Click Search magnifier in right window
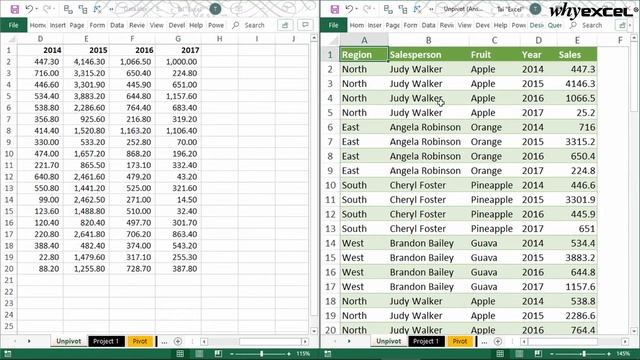This screenshot has height=360, width=640. (573, 25)
